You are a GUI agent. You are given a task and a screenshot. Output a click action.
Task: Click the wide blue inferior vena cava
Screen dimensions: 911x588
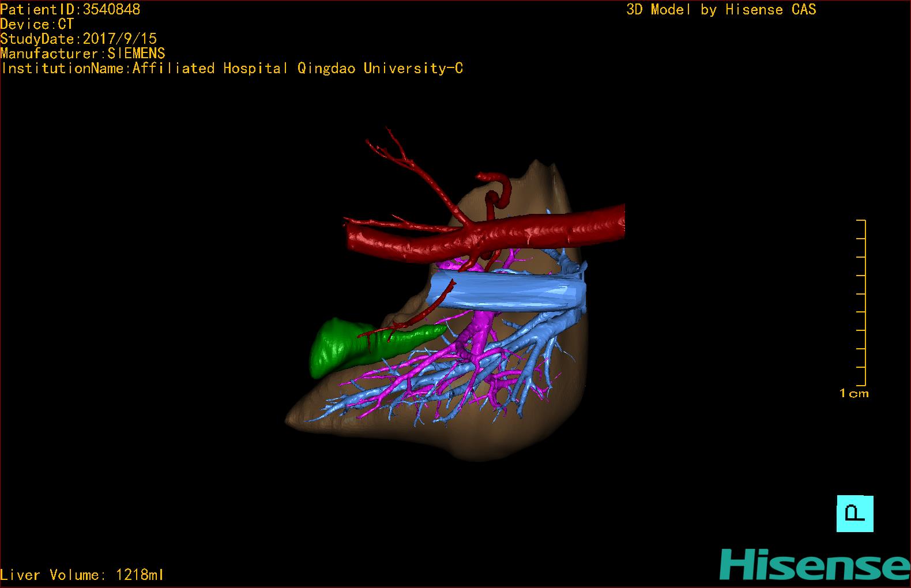coord(507,292)
